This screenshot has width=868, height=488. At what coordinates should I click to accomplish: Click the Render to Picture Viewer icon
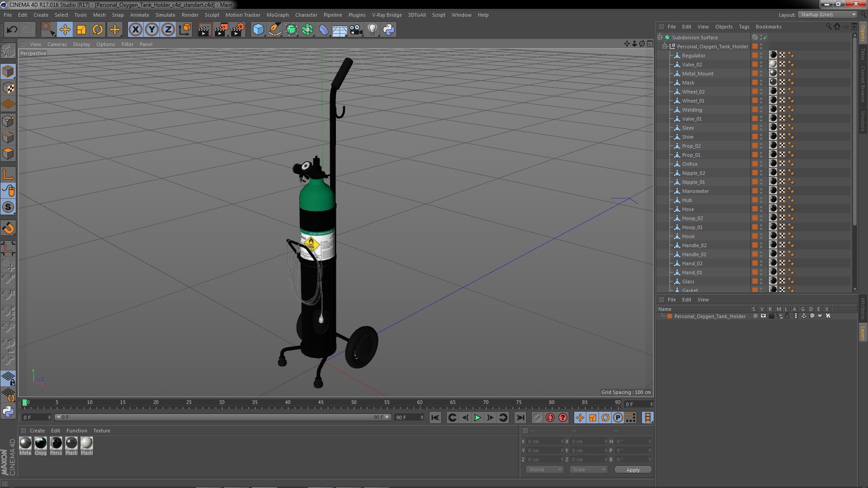click(221, 30)
